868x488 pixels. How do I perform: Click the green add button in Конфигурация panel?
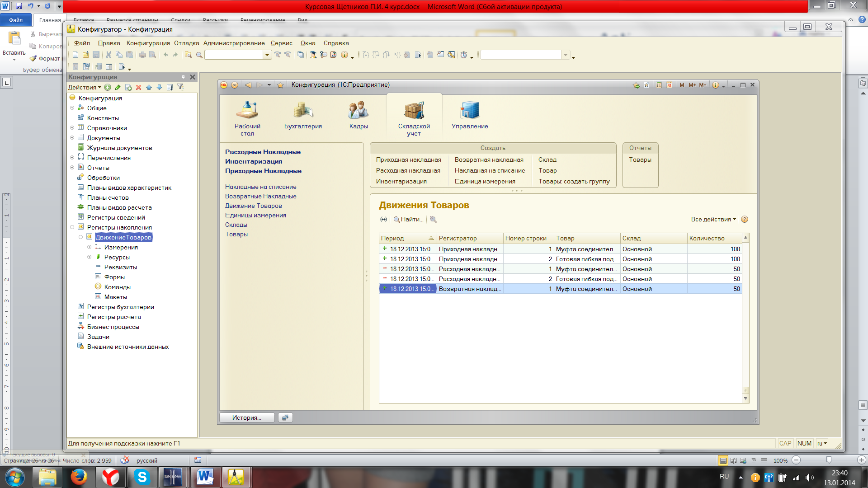click(x=108, y=87)
